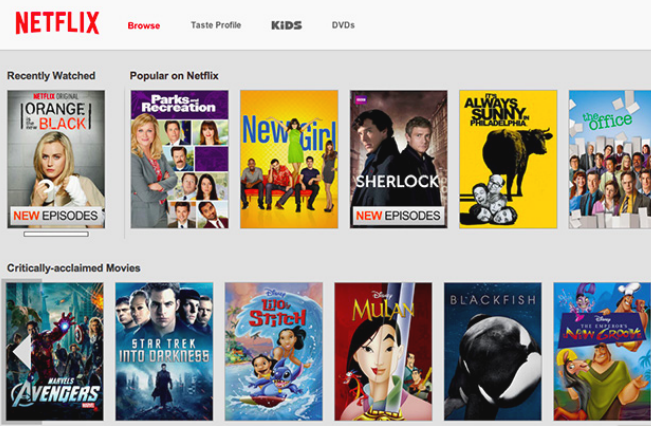651x426 pixels.
Task: Click the Recently Watched heading
Action: (x=51, y=76)
